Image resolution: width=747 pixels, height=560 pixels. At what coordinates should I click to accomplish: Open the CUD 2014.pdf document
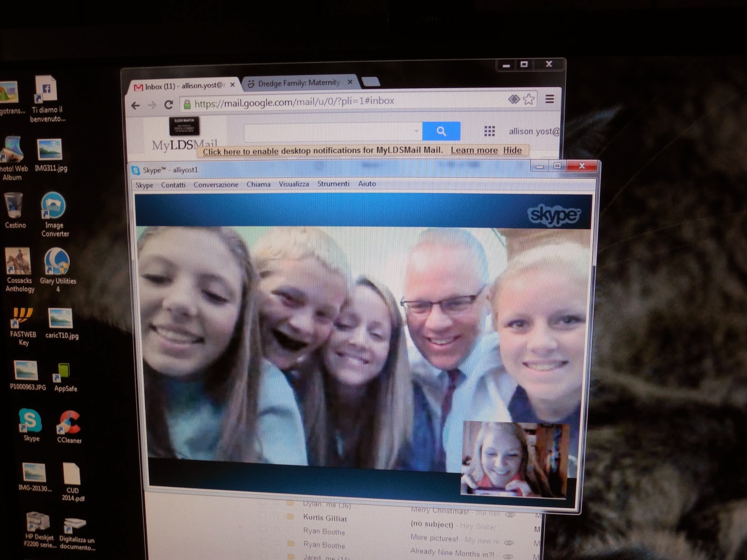click(x=72, y=482)
